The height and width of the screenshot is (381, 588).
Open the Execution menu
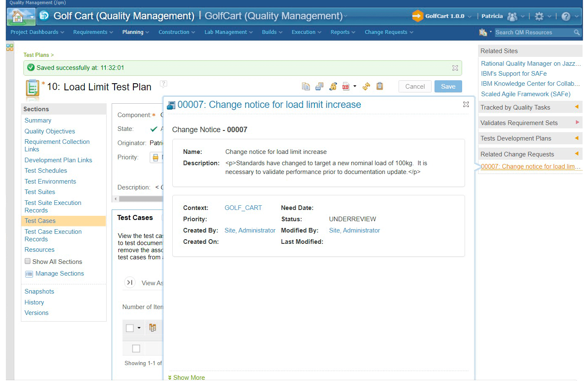coord(307,32)
